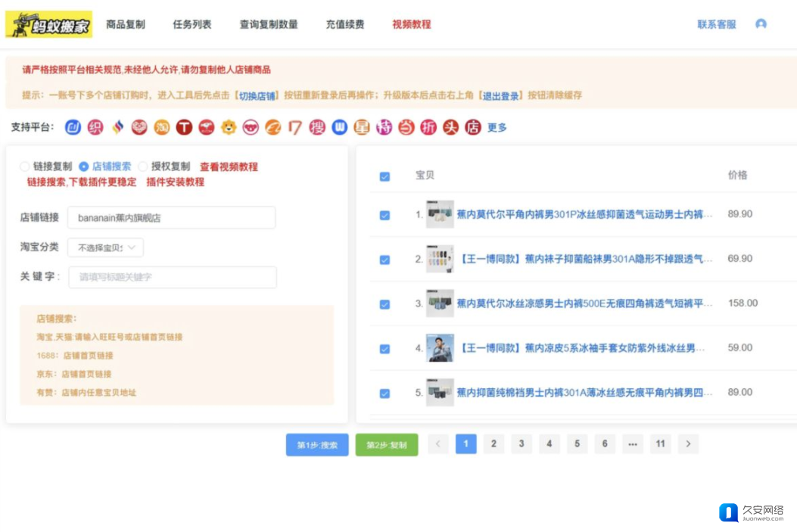Open thumbnail of item 2 socks
The width and height of the screenshot is (797, 532).
pyautogui.click(x=440, y=259)
